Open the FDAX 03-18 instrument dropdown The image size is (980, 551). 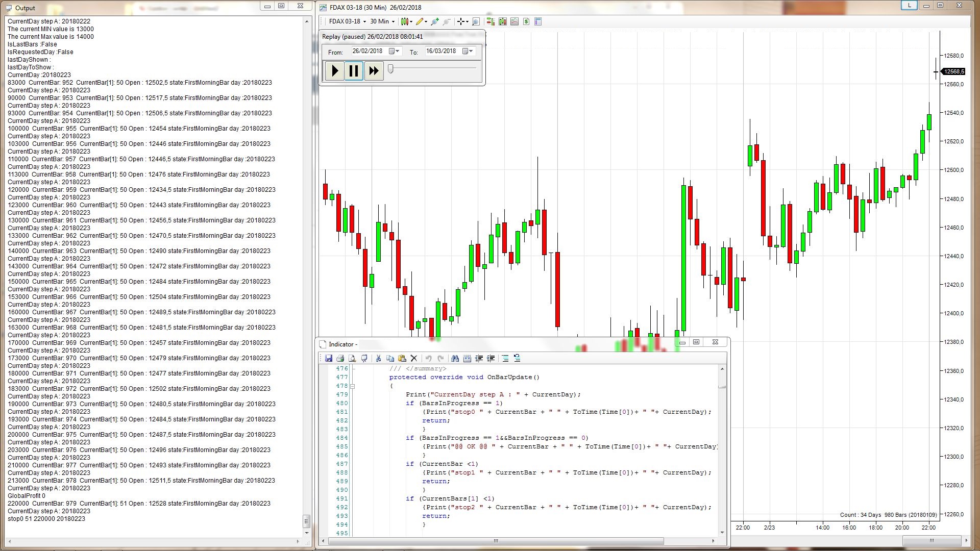pyautogui.click(x=347, y=21)
